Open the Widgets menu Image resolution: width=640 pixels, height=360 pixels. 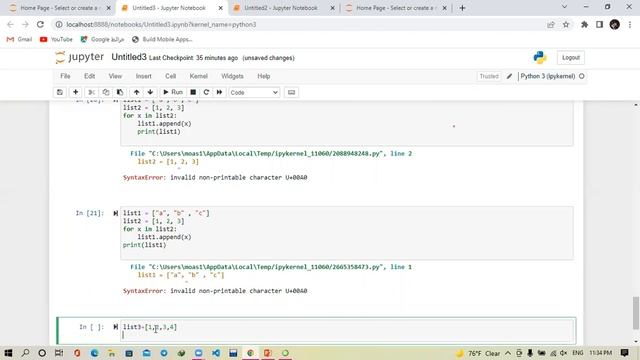pos(232,76)
